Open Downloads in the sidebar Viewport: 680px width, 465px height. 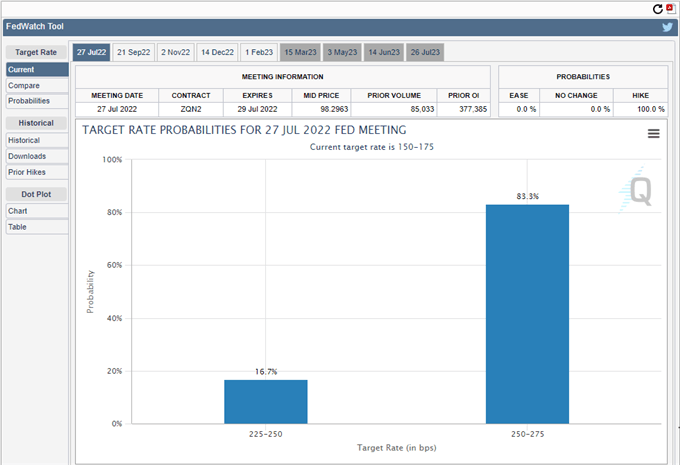tap(37, 156)
